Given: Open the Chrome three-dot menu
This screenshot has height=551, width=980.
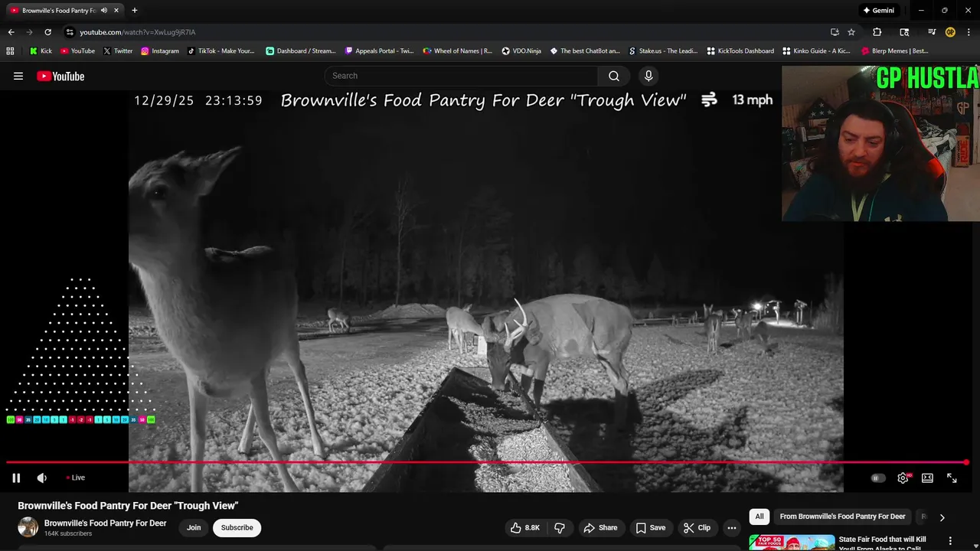Looking at the screenshot, I should 968,32.
